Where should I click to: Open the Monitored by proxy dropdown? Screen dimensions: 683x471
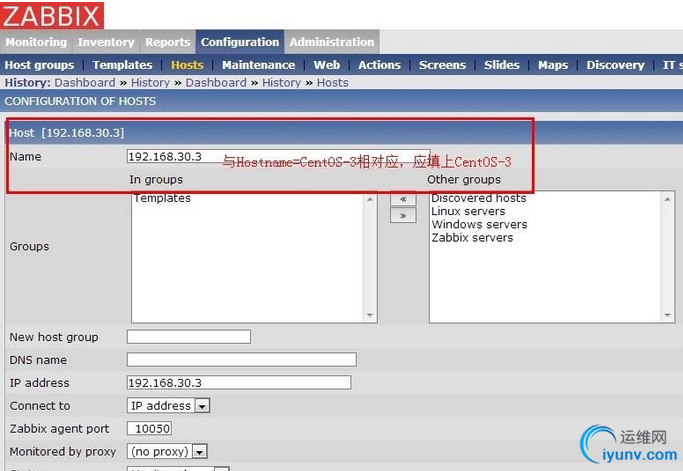[x=167, y=451]
